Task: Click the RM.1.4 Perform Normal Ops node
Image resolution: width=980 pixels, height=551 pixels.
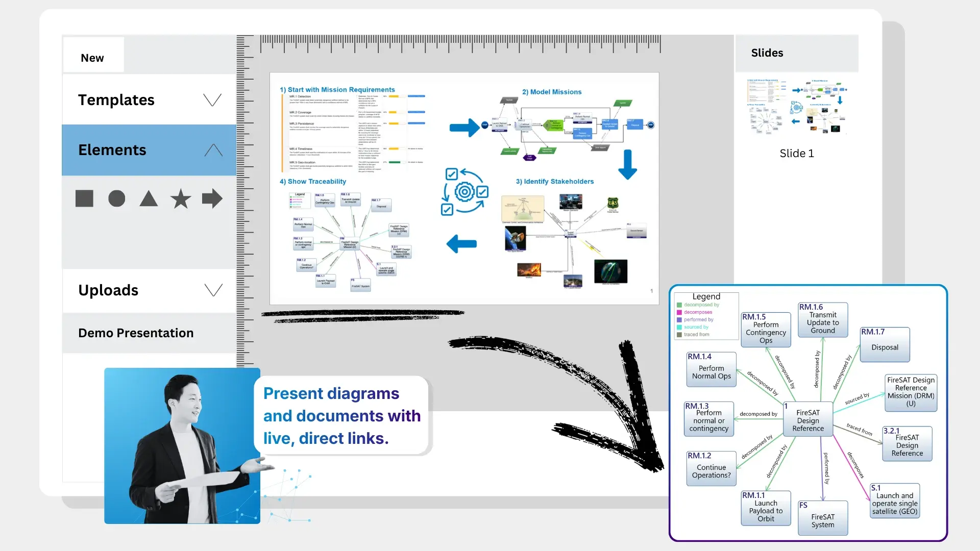Action: point(711,369)
